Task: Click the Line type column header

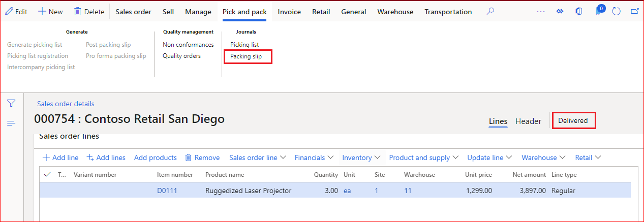Action: click(x=564, y=175)
